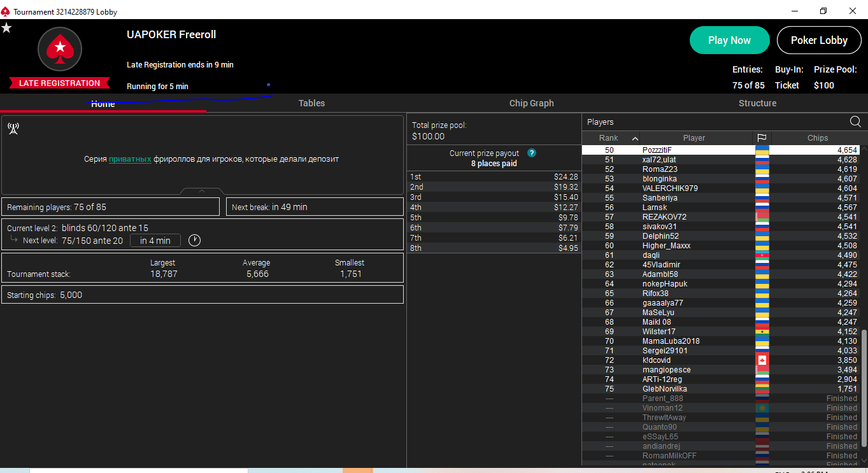
Task: Select player Delphin52
Action: coord(720,236)
